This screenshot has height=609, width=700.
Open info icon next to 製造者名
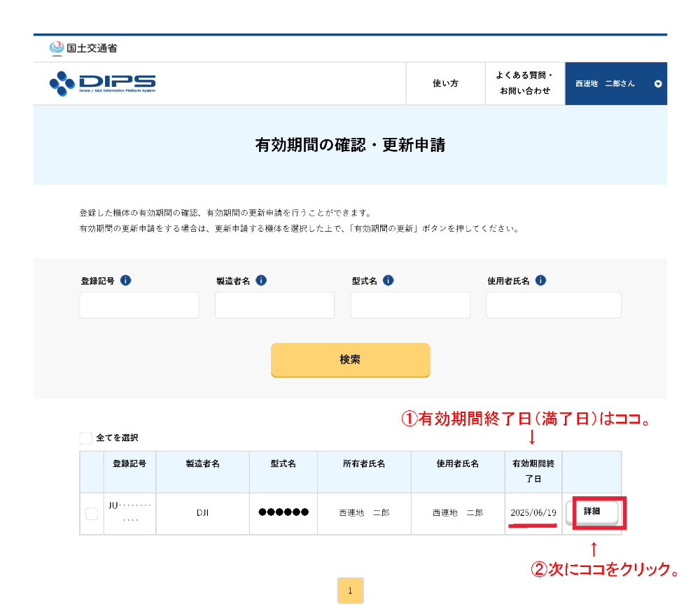point(261,281)
